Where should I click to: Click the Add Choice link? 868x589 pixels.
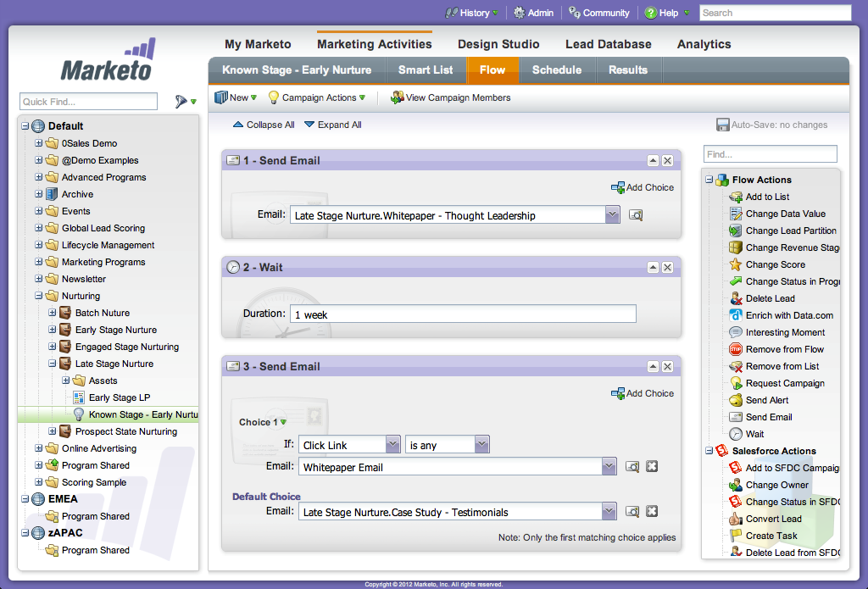tap(648, 187)
